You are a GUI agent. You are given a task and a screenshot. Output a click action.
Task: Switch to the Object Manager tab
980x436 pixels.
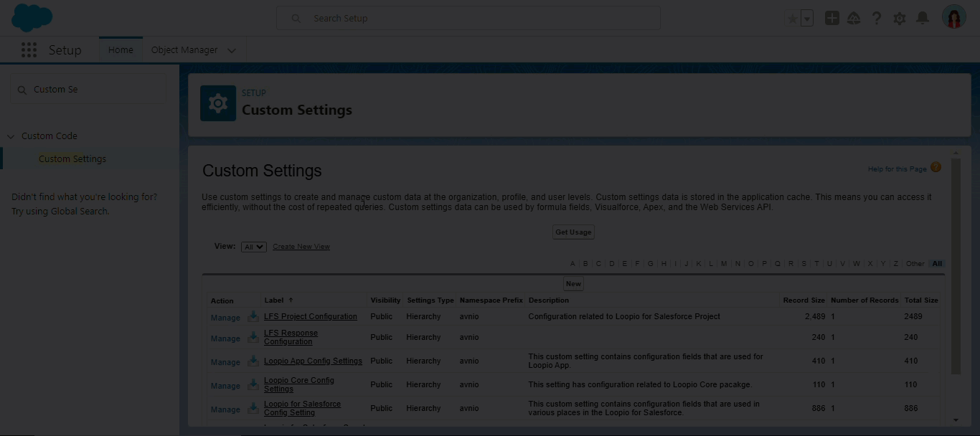[x=184, y=50]
